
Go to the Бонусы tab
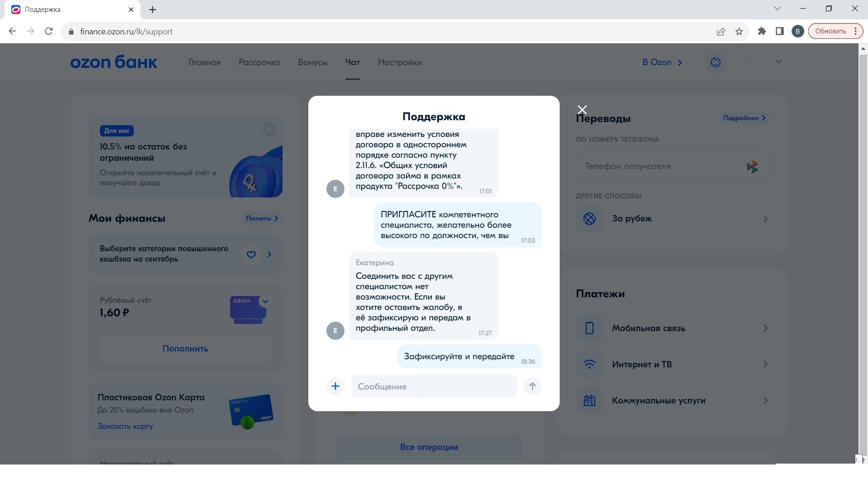coord(312,62)
